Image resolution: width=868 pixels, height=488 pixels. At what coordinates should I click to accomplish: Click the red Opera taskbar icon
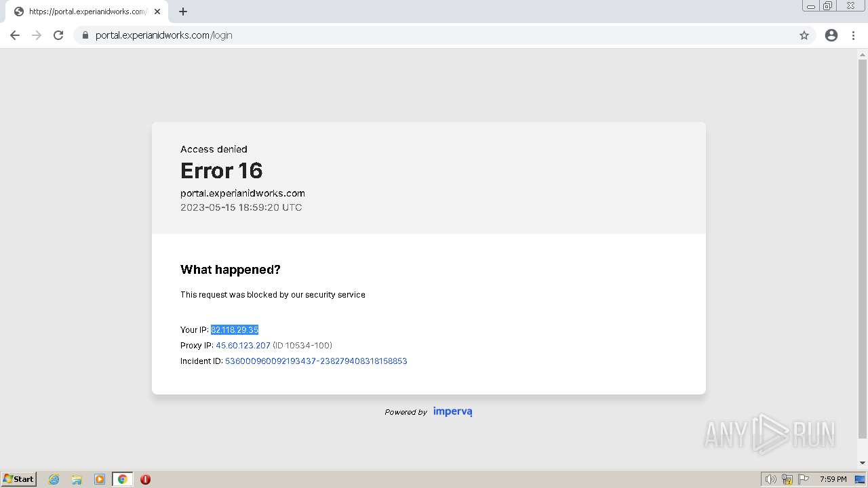[x=145, y=479]
